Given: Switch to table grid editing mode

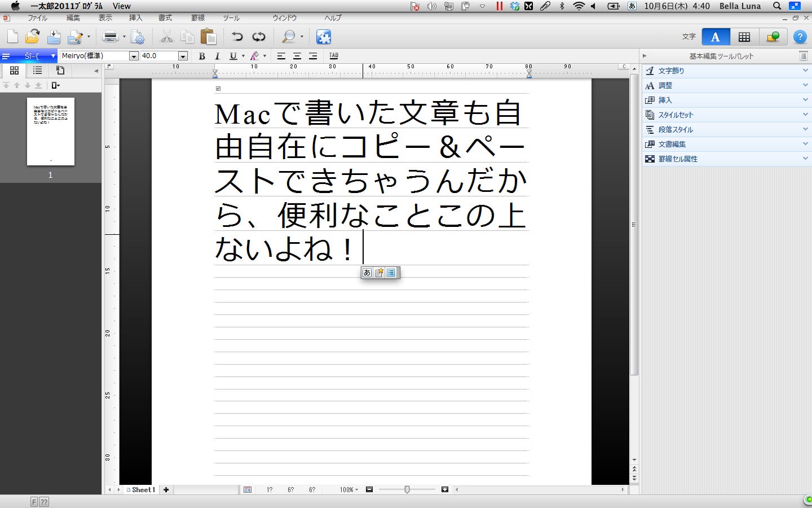Looking at the screenshot, I should [744, 37].
